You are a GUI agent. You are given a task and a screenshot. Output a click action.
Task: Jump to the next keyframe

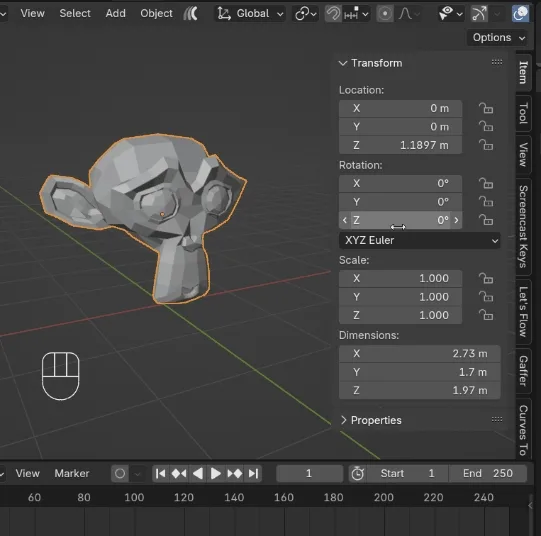[235, 474]
